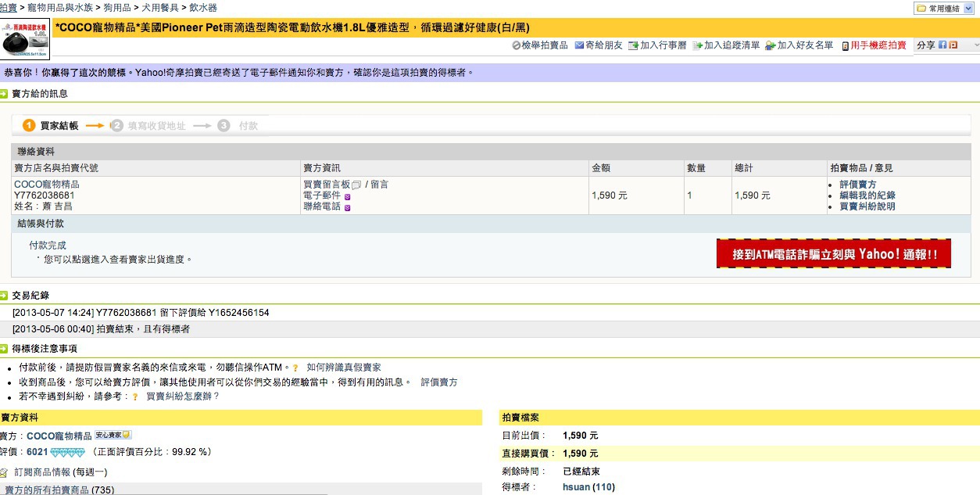Click the 加入行事曆 calendar icon

[x=633, y=45]
